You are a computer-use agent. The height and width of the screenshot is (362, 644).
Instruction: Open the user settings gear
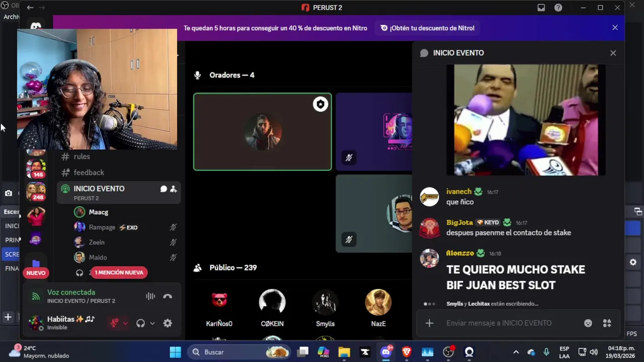click(168, 323)
